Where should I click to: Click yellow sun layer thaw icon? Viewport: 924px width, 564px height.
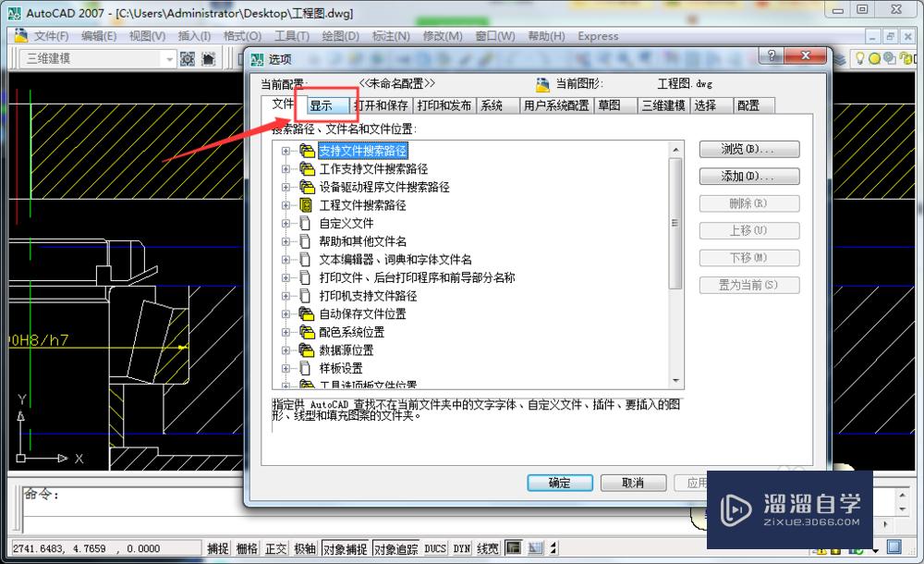(874, 58)
